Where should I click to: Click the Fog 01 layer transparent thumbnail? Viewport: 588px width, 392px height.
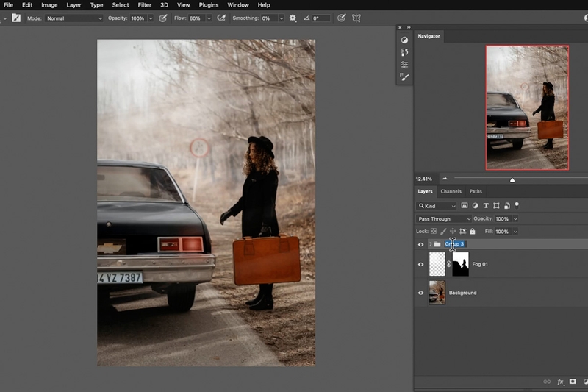pyautogui.click(x=437, y=264)
